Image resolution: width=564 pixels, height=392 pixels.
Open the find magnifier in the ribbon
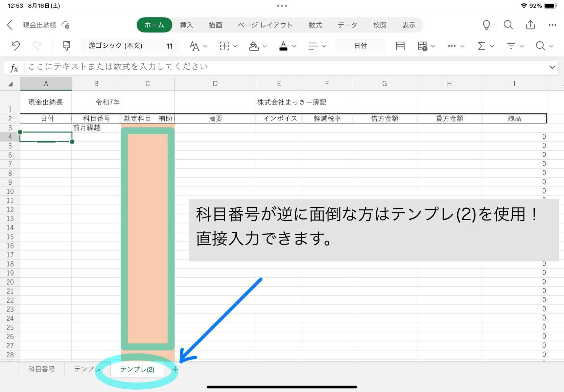[540, 46]
